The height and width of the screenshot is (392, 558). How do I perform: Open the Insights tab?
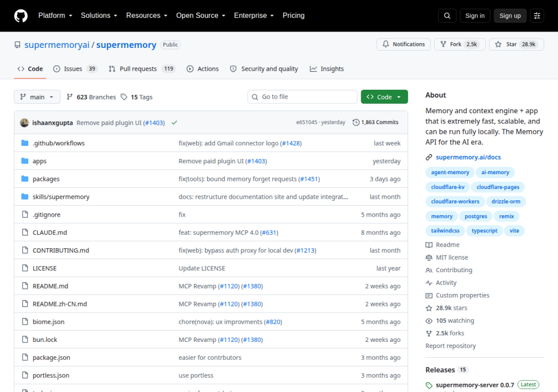(x=327, y=69)
